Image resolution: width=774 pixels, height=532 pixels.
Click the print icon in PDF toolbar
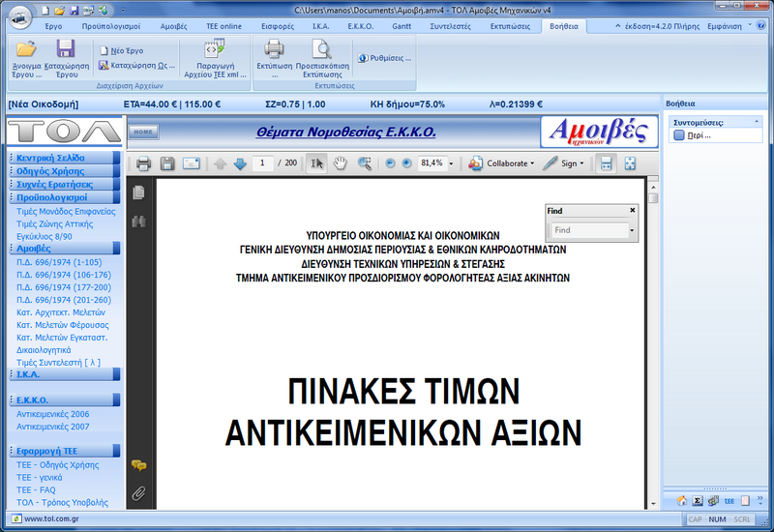(143, 163)
